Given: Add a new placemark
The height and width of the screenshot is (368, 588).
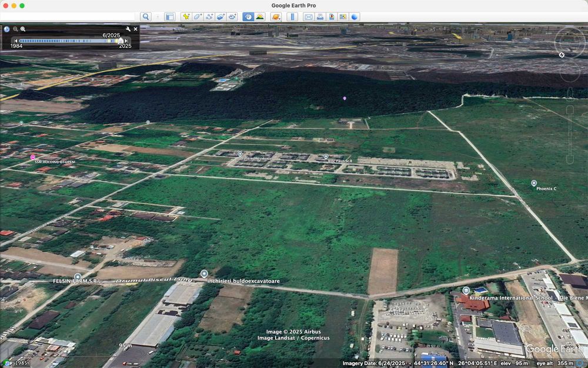Looking at the screenshot, I should click(186, 16).
